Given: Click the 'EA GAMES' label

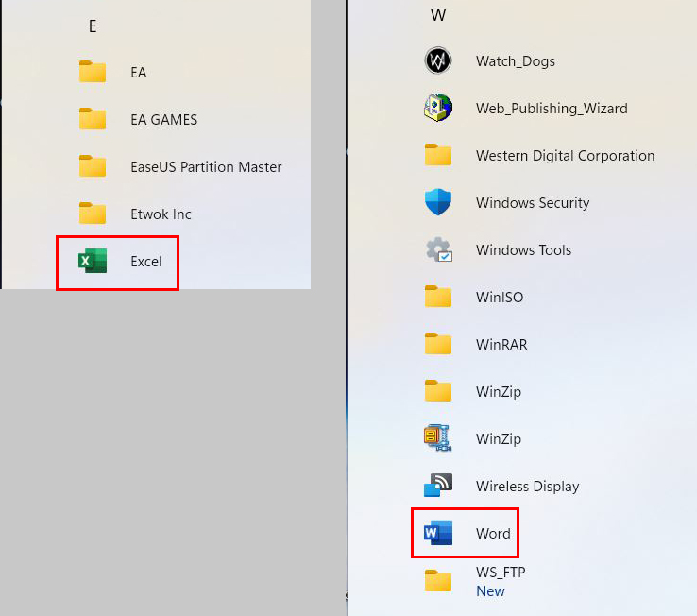Looking at the screenshot, I should (163, 120).
